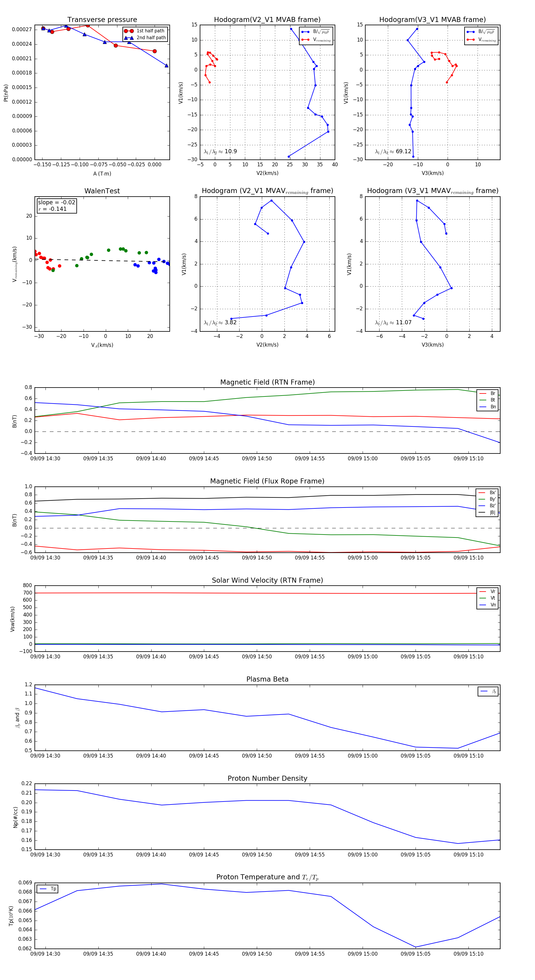Click the 'Hodogram(V3_V1 MVAB frame)' title
The image size is (535, 980).
click(432, 19)
